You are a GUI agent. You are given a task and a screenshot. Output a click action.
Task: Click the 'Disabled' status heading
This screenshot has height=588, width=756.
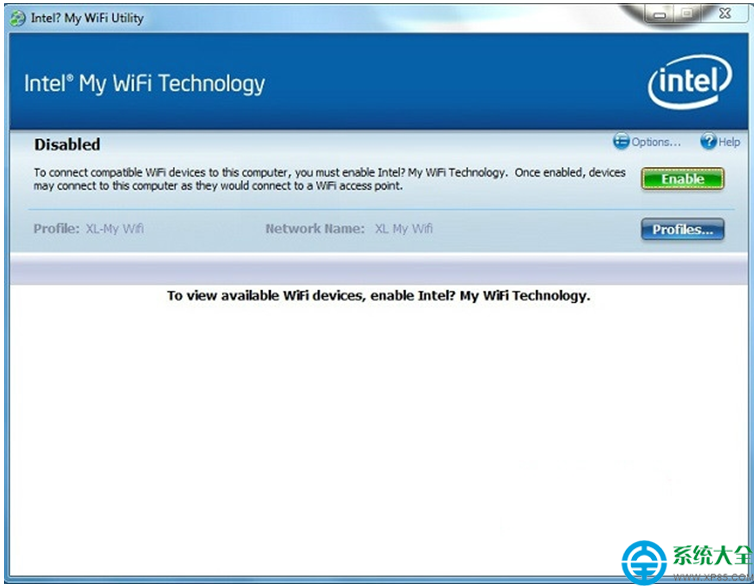click(x=67, y=144)
